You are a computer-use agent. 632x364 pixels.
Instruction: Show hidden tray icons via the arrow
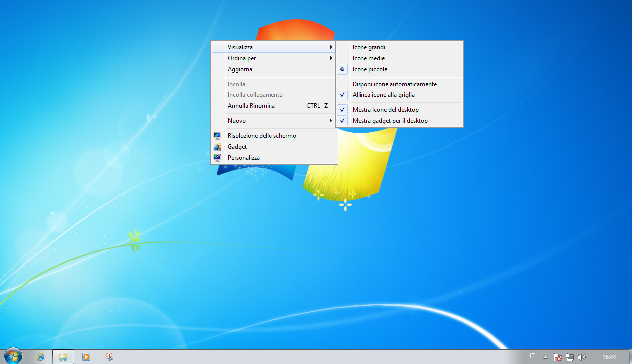pyautogui.click(x=545, y=357)
